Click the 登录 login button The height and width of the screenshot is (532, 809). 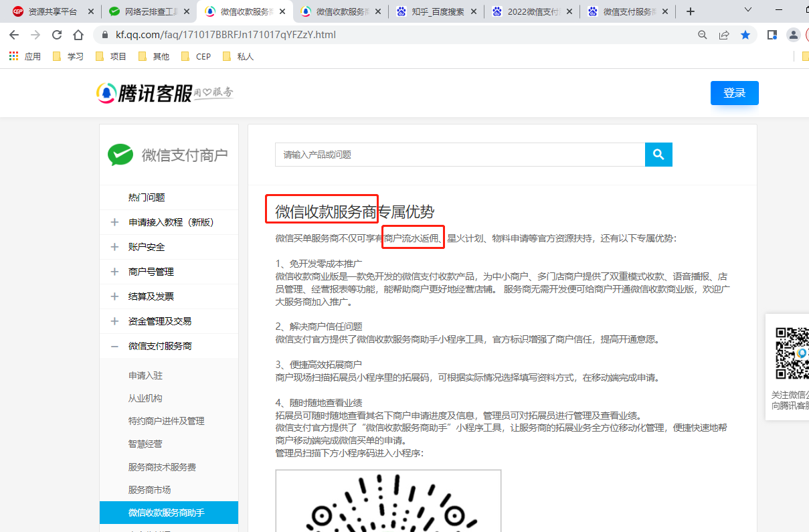coord(735,93)
